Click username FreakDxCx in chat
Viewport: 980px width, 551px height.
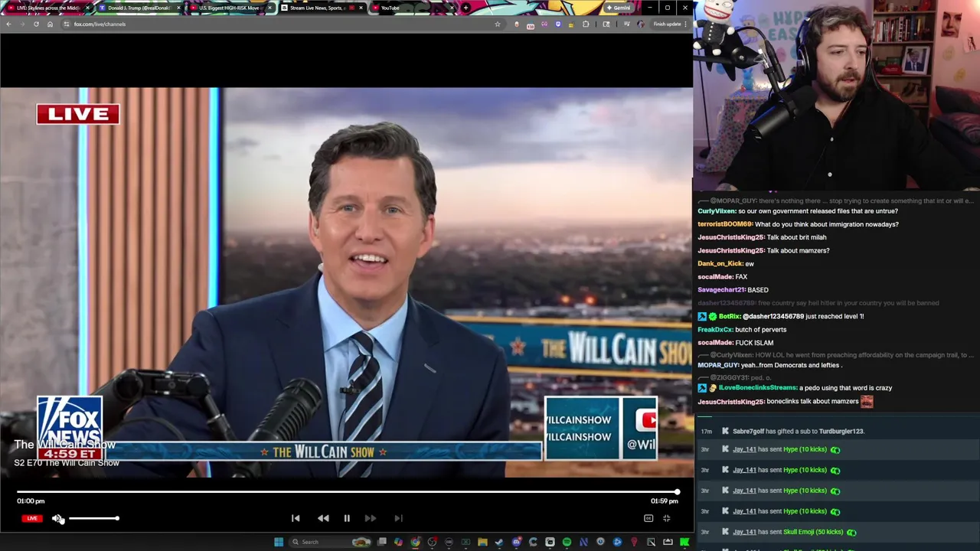click(715, 330)
